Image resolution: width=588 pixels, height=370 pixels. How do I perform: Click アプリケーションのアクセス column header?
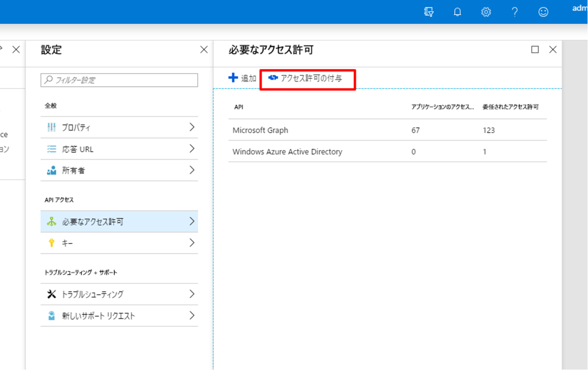pos(442,107)
